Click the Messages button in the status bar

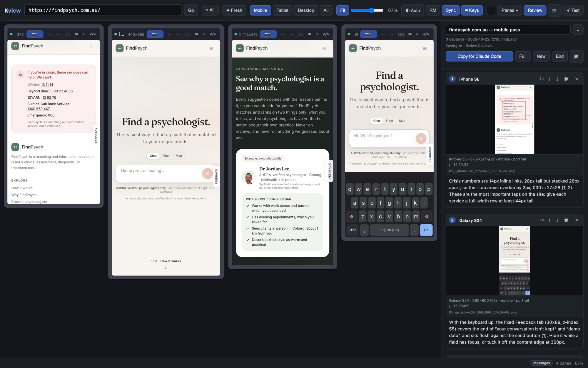pyautogui.click(x=541, y=363)
